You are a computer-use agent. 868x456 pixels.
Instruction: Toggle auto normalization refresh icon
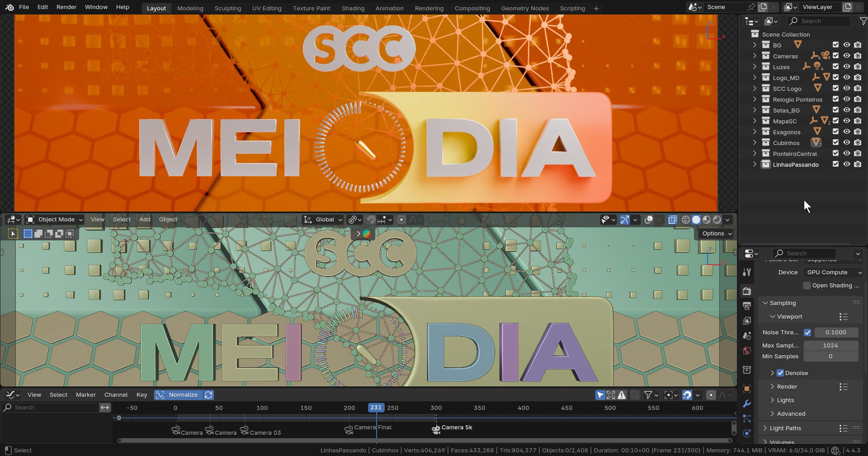coord(208,395)
